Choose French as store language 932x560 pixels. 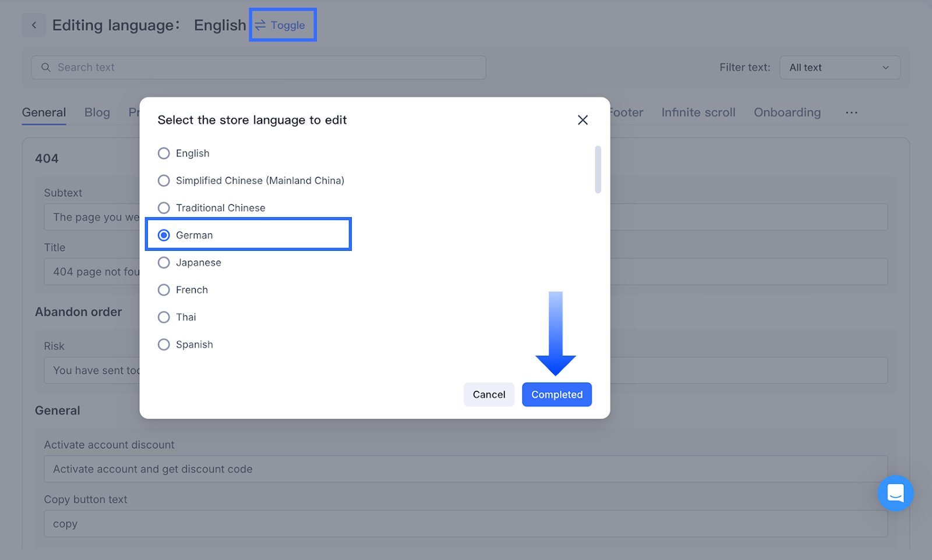point(164,290)
